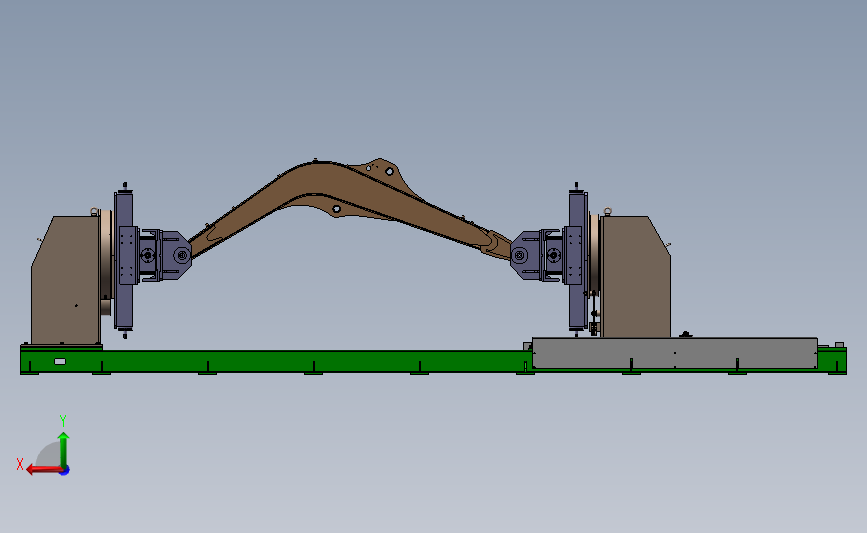Select the gray sliding carriage under tailstock
Viewport: 867px width, 533px height.
click(x=675, y=353)
